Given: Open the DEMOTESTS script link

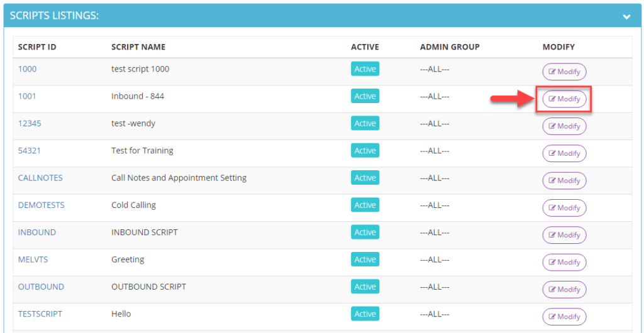Looking at the screenshot, I should [41, 205].
